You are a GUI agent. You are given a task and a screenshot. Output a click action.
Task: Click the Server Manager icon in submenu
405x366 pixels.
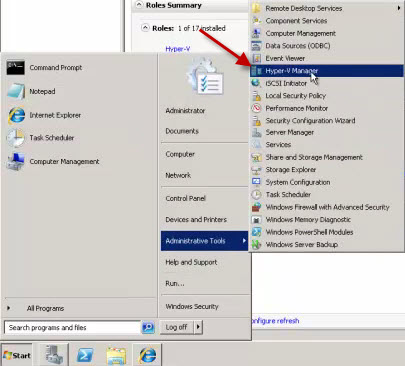(256, 132)
